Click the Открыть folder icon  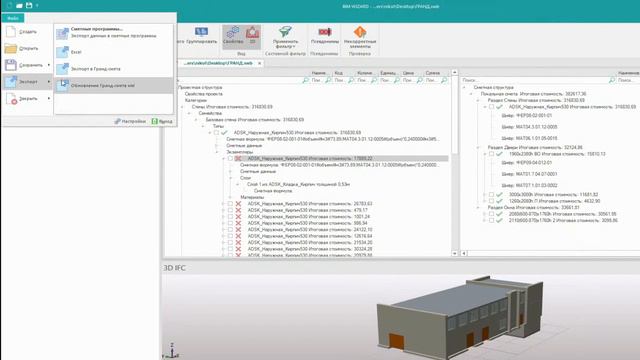click(x=11, y=49)
